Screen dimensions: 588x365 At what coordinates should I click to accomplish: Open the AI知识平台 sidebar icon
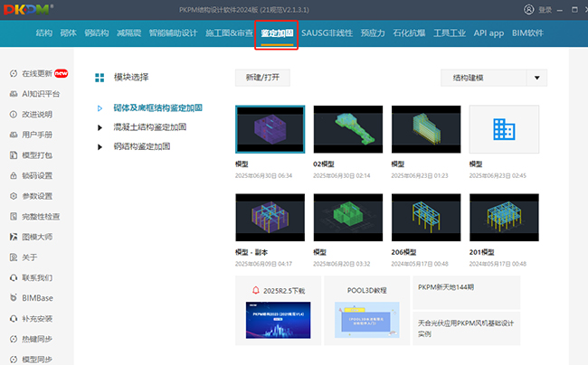coord(14,94)
